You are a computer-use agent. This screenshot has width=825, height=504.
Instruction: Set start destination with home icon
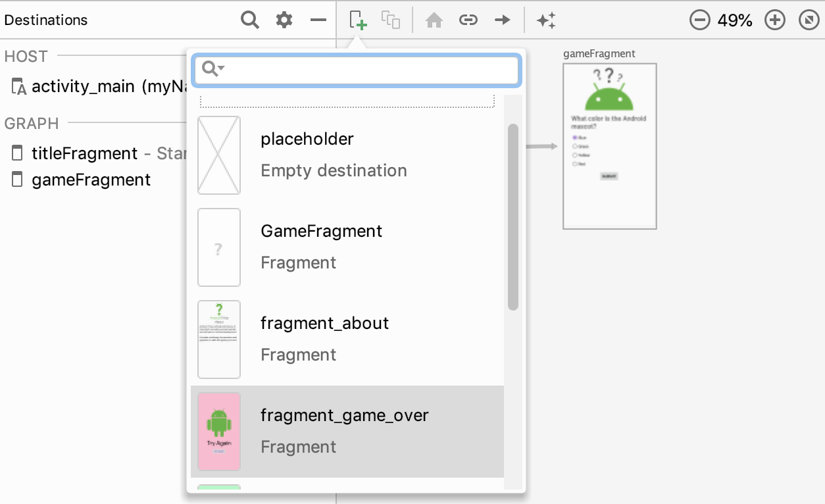(434, 20)
